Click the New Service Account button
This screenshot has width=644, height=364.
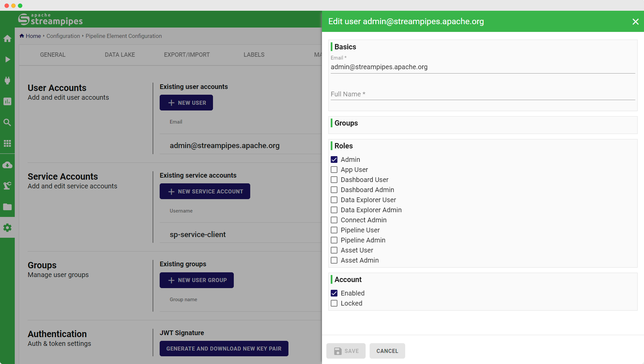pyautogui.click(x=205, y=191)
